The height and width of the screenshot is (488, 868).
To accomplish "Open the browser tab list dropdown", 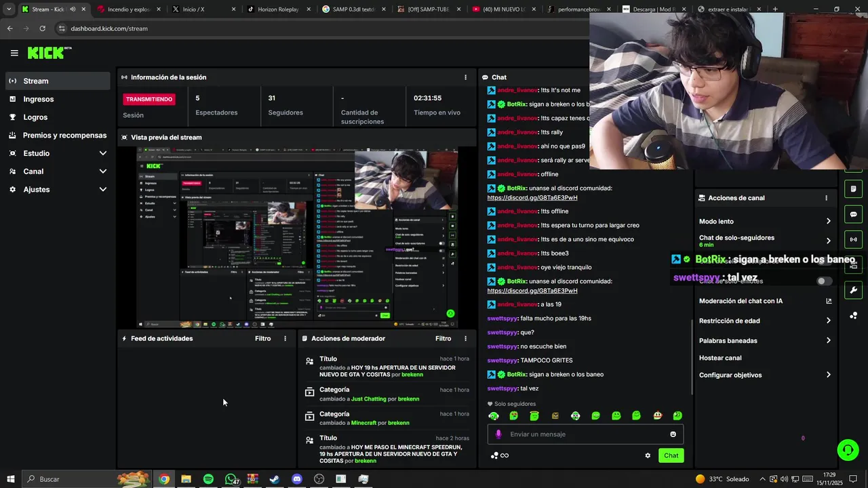I will coord(8,9).
